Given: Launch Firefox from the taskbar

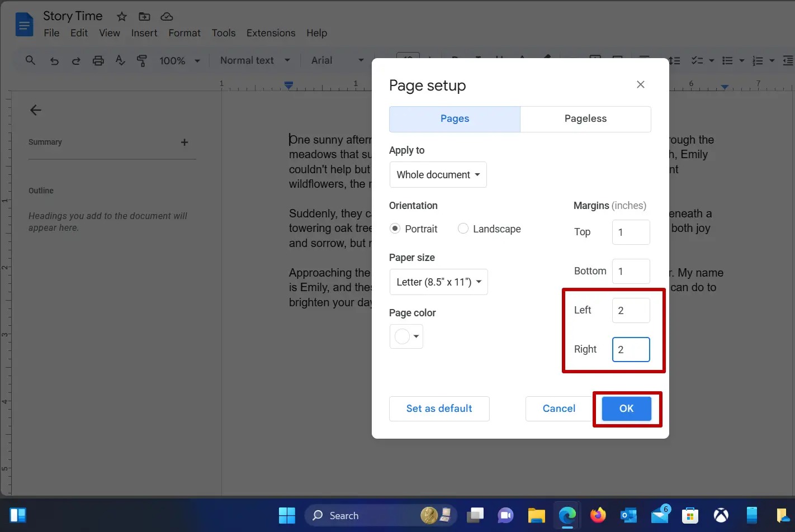Looking at the screenshot, I should [x=598, y=515].
